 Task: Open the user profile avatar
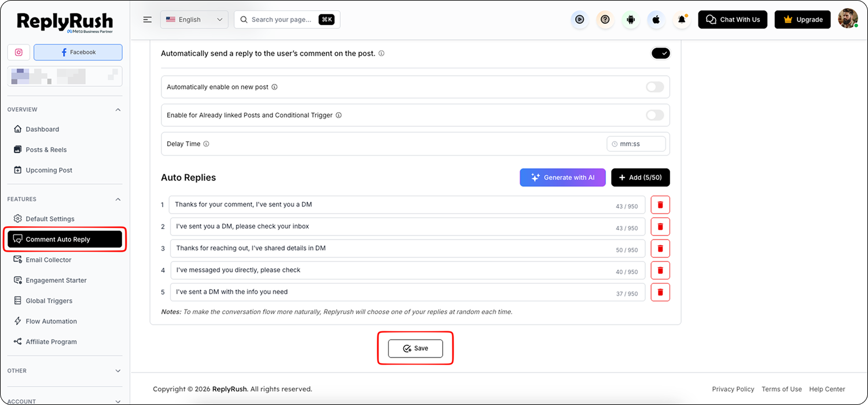coord(848,19)
